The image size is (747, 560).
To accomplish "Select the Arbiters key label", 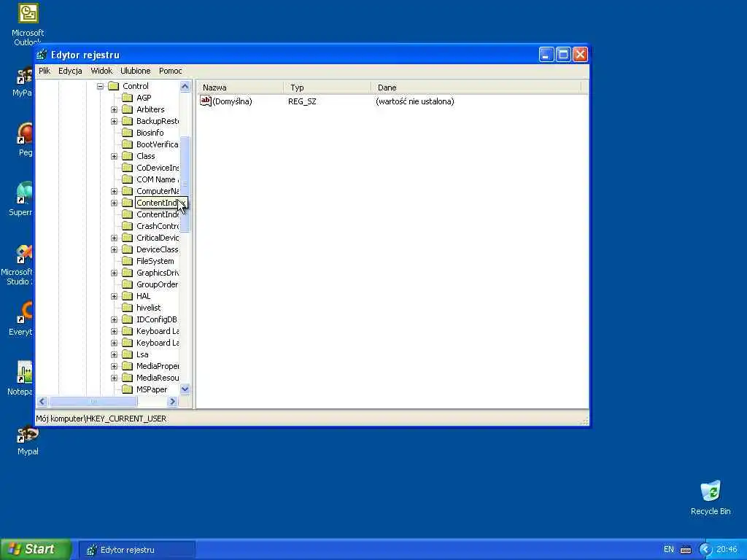I will click(x=150, y=109).
